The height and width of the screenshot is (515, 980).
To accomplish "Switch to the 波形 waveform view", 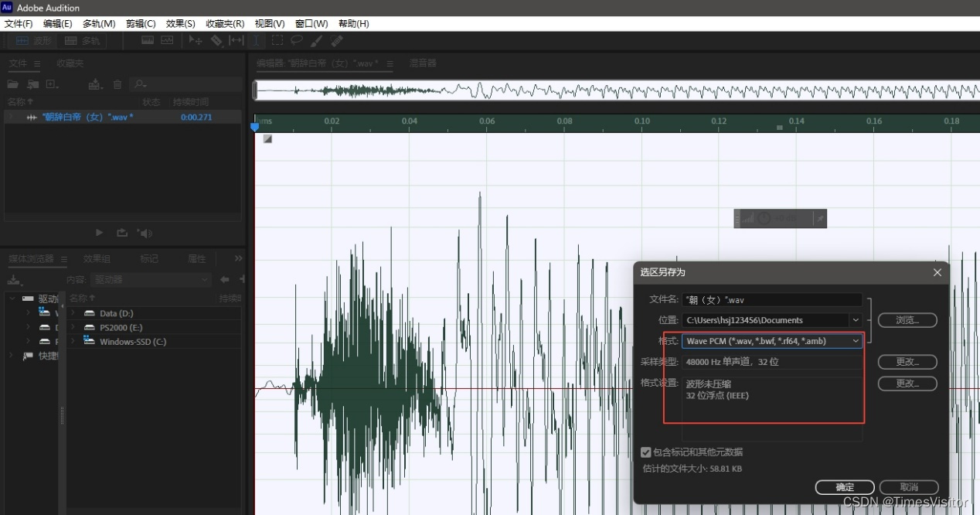I will (34, 40).
